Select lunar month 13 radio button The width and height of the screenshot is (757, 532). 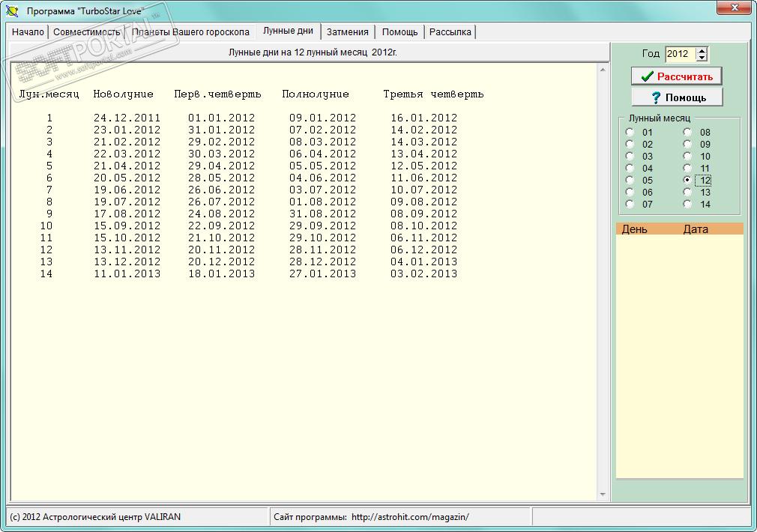[x=687, y=192]
